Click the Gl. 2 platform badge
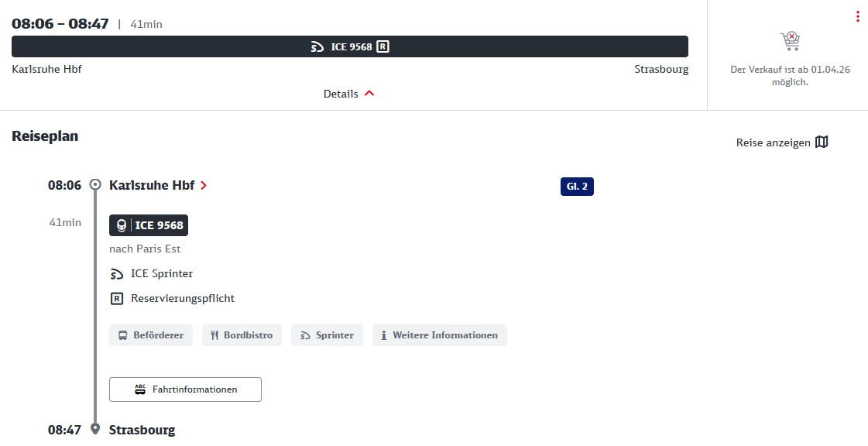Screen dimensions: 868x446 577,187
